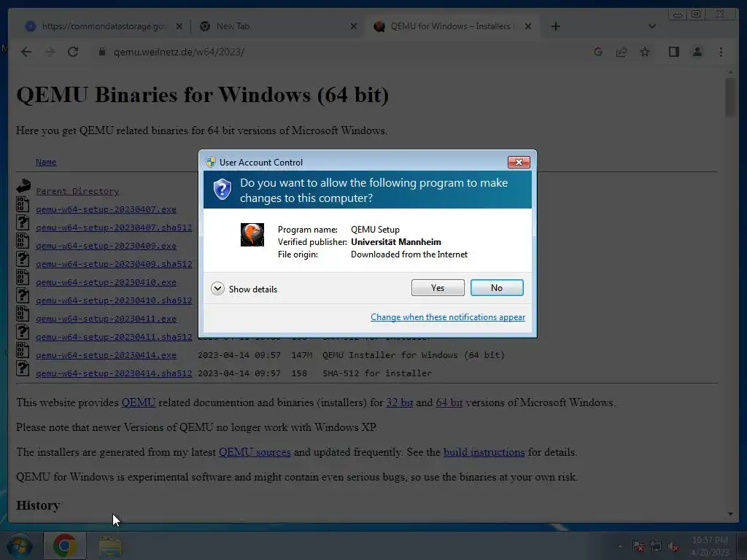Screen dimensions: 747x560
Task: Open qemu-w64-setup-20230407.sha512 link
Action: 114,227
